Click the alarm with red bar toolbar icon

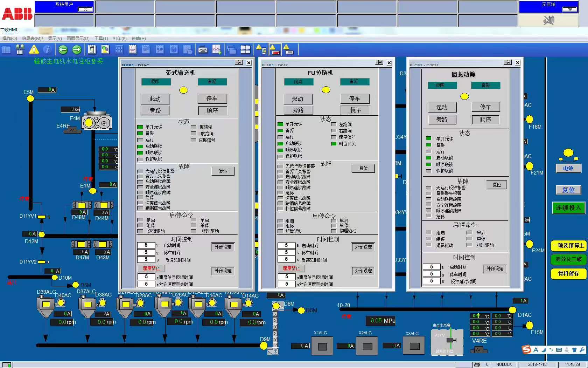coord(275,49)
